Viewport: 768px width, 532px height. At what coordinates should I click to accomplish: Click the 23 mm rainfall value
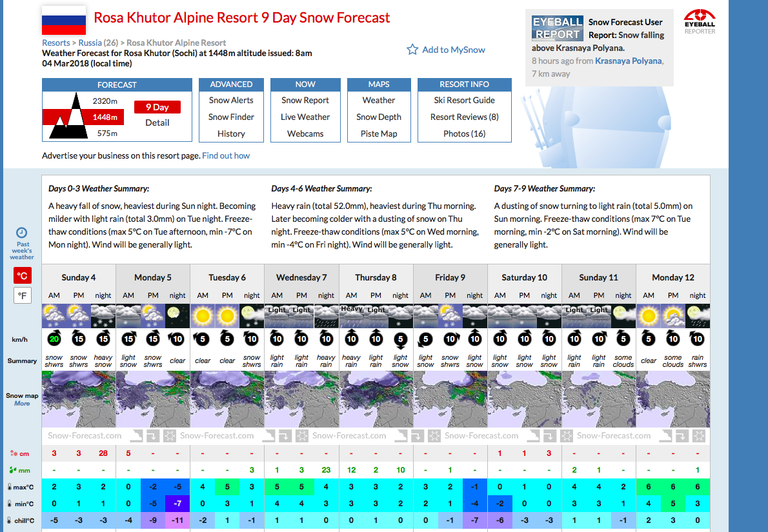tap(326, 470)
